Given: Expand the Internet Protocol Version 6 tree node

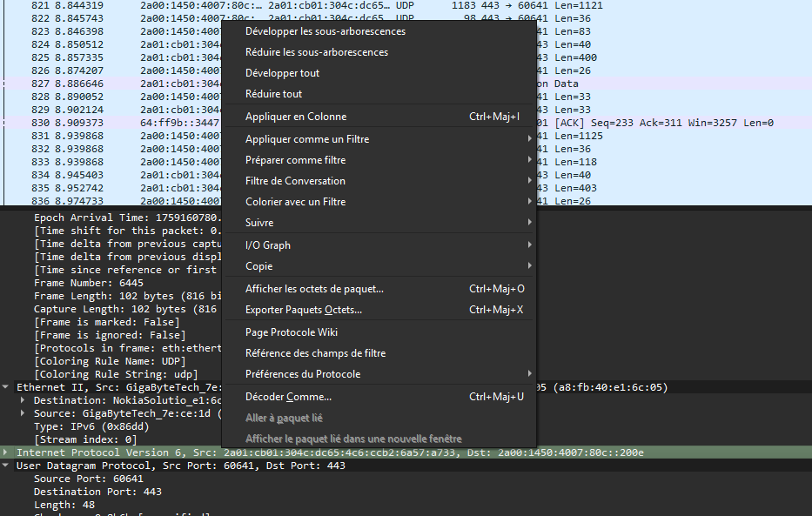Looking at the screenshot, I should coord(7,452).
